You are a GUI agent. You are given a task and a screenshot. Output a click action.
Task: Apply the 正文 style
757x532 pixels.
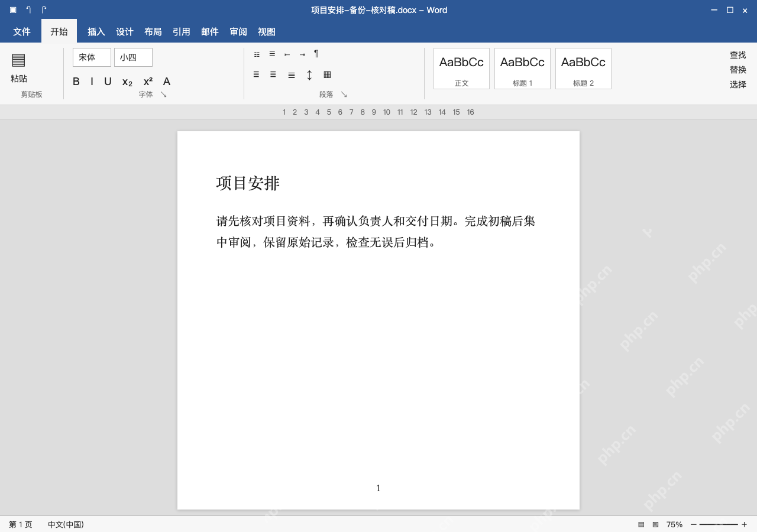tap(461, 69)
